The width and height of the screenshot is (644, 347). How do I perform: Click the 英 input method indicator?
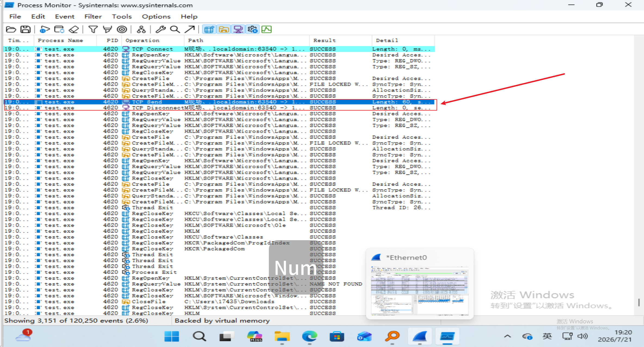[x=547, y=336]
